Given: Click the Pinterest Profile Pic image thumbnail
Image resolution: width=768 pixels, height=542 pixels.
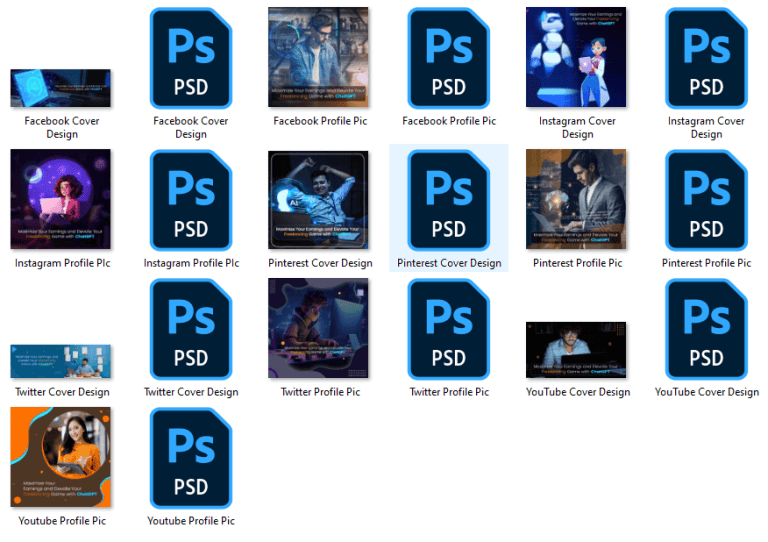Looking at the screenshot, I should click(x=576, y=199).
